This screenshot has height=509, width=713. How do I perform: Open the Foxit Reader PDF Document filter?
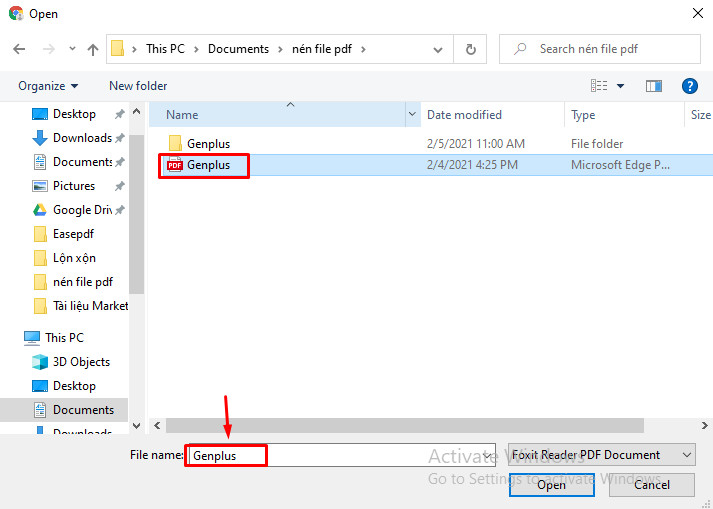602,455
